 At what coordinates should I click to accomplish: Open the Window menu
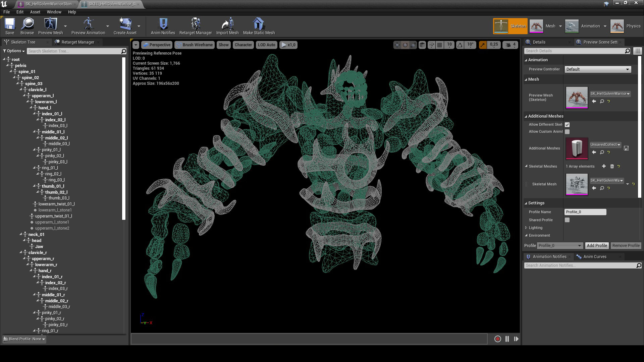pyautogui.click(x=54, y=12)
